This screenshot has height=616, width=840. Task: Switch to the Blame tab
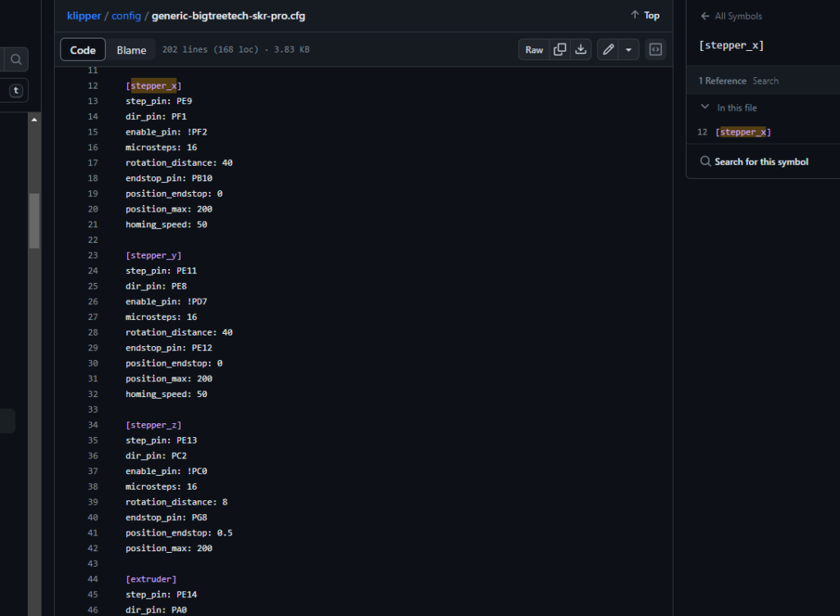[x=131, y=50]
